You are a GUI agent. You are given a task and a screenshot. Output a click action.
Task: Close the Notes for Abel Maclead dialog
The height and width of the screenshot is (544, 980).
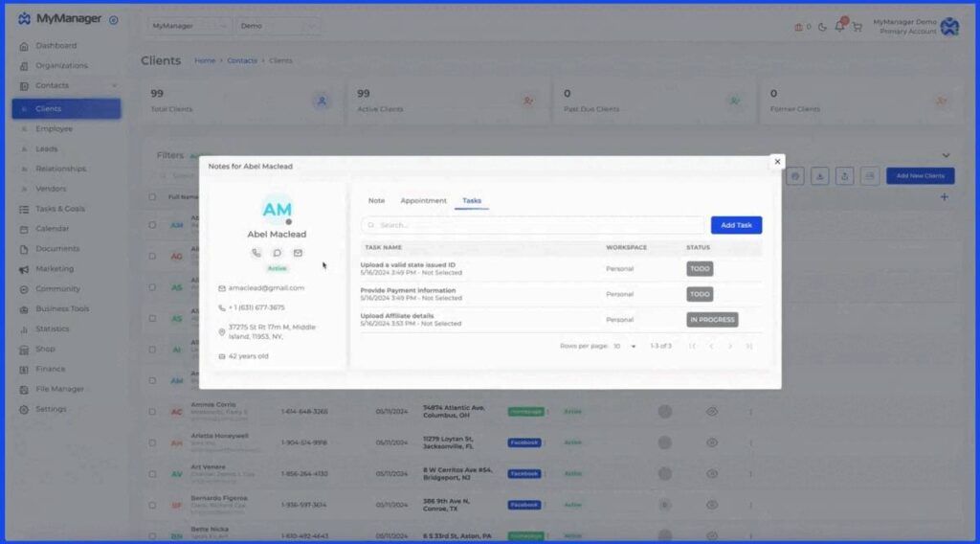pyautogui.click(x=777, y=162)
